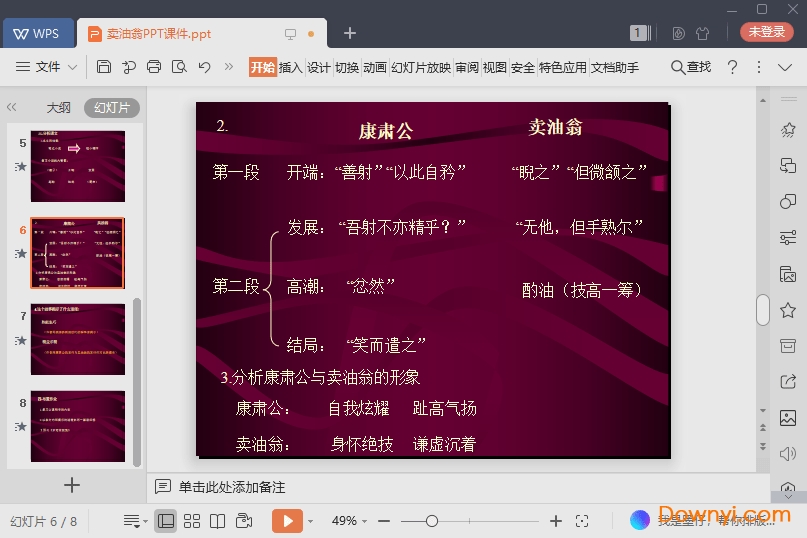This screenshot has width=807, height=538.
Task: Start slideshow with orange play button
Action: point(287,521)
